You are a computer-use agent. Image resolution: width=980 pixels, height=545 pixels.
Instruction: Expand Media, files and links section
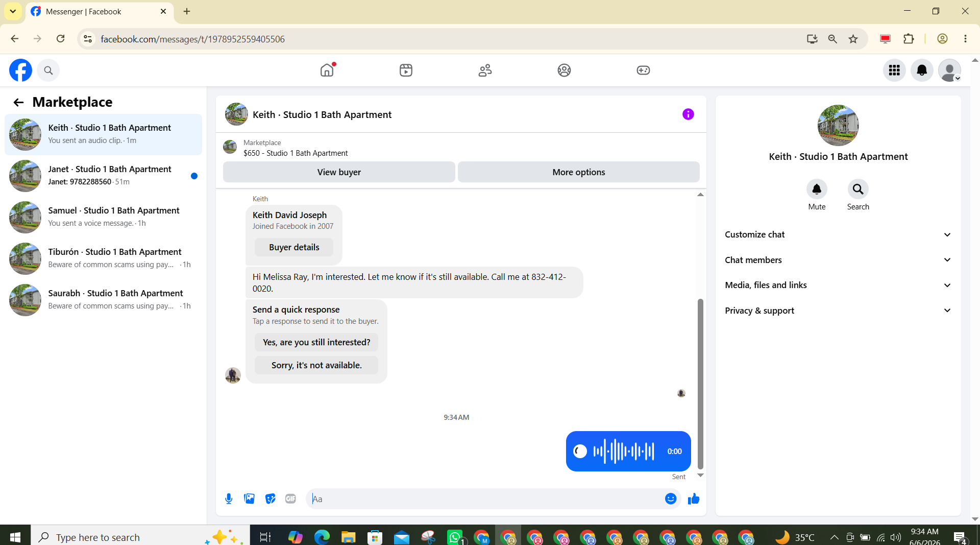(x=838, y=285)
